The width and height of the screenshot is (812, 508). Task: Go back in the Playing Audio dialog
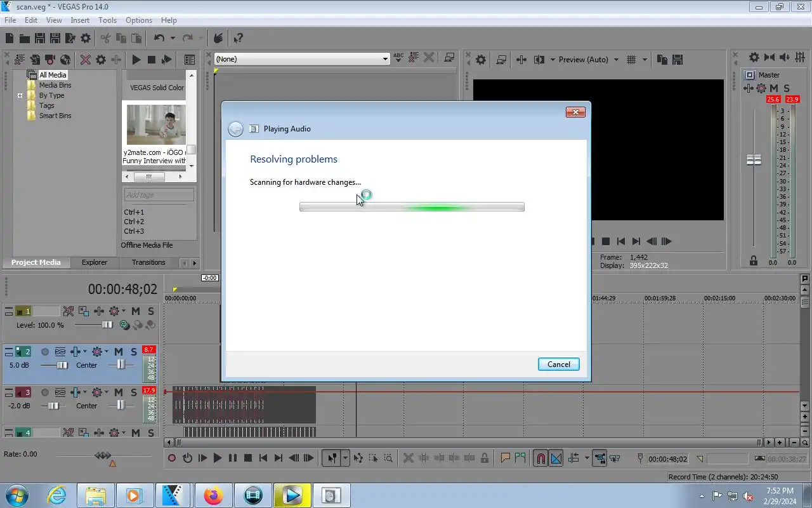click(235, 129)
